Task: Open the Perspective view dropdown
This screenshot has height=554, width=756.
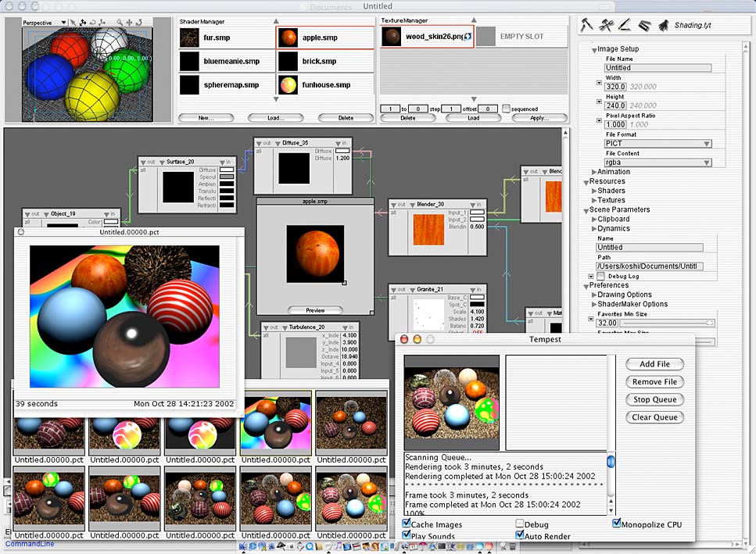Action: tap(44, 23)
